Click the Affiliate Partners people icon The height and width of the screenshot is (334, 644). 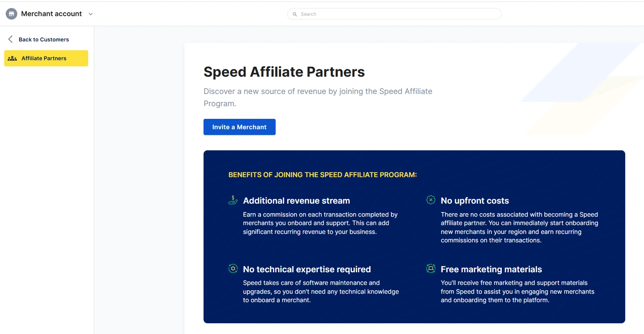tap(12, 58)
